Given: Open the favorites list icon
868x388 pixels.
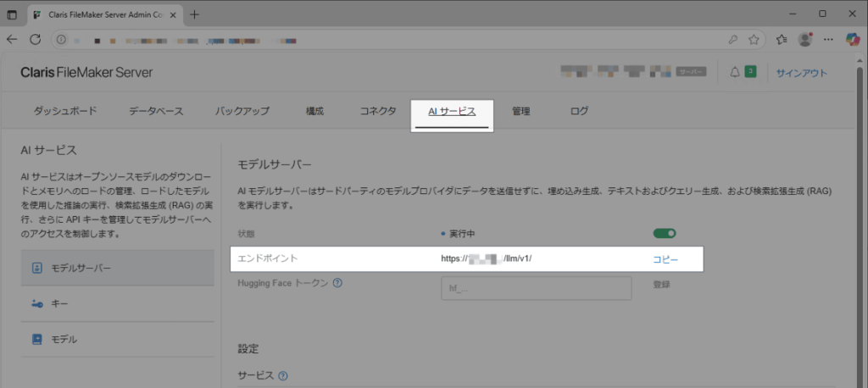Looking at the screenshot, I should [x=782, y=40].
